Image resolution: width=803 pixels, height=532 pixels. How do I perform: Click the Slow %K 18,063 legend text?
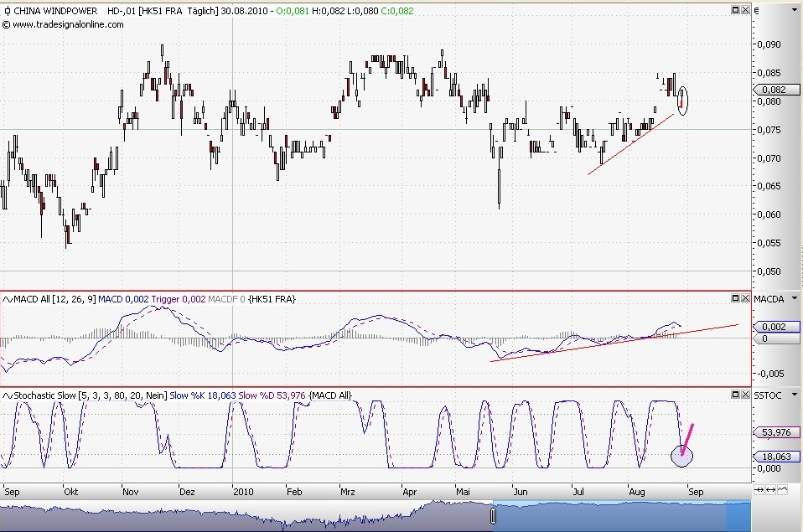(x=203, y=395)
